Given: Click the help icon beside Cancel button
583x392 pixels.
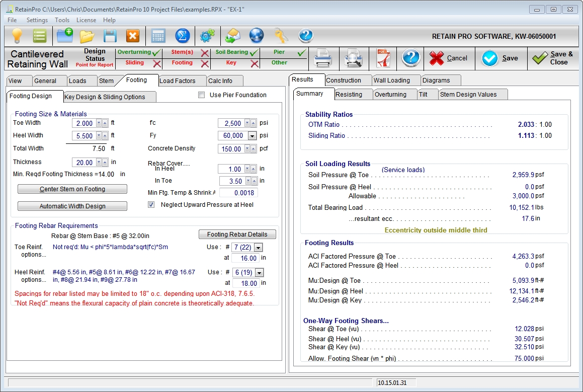Looking at the screenshot, I should click(411, 58).
